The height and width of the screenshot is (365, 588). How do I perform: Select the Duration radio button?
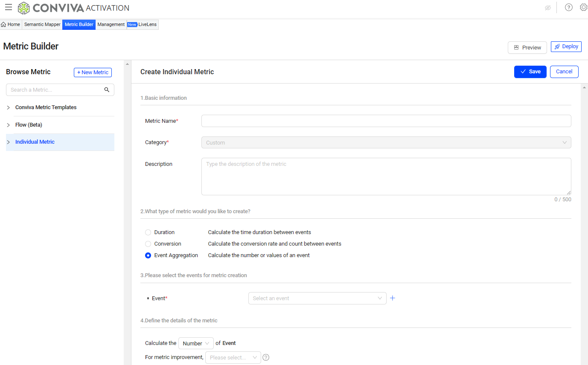click(x=148, y=232)
